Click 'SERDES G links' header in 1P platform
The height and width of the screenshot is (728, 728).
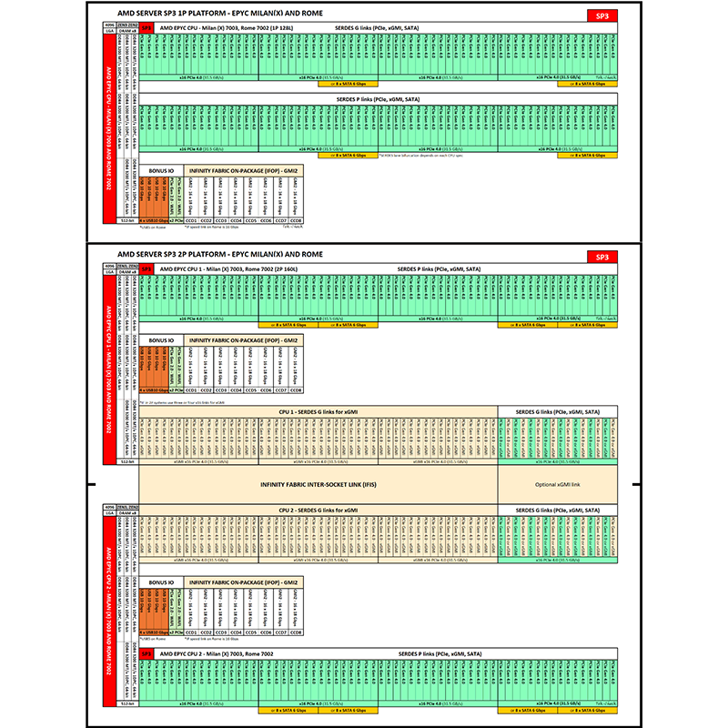coord(377,28)
